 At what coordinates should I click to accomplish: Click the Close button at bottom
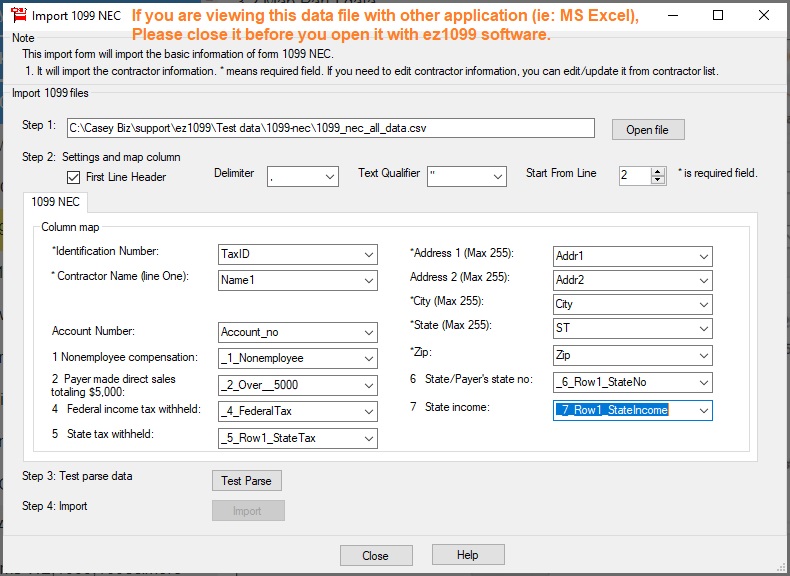pyautogui.click(x=375, y=555)
